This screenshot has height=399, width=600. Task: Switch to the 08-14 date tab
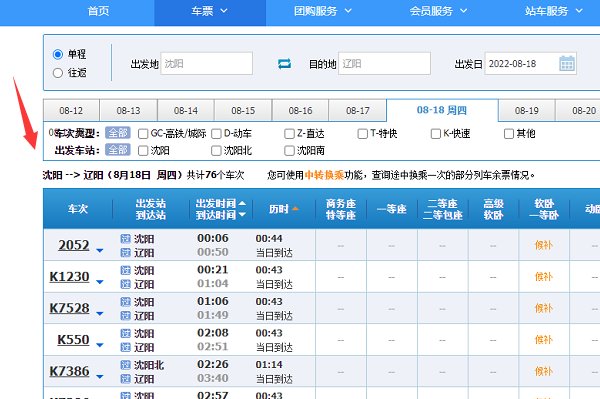pos(186,111)
